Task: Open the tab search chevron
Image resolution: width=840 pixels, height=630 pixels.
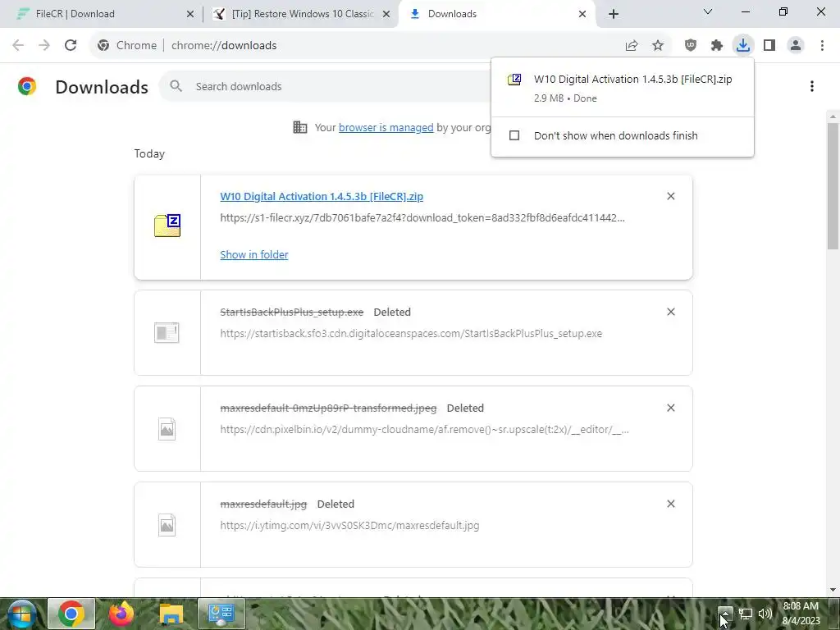Action: [x=708, y=11]
